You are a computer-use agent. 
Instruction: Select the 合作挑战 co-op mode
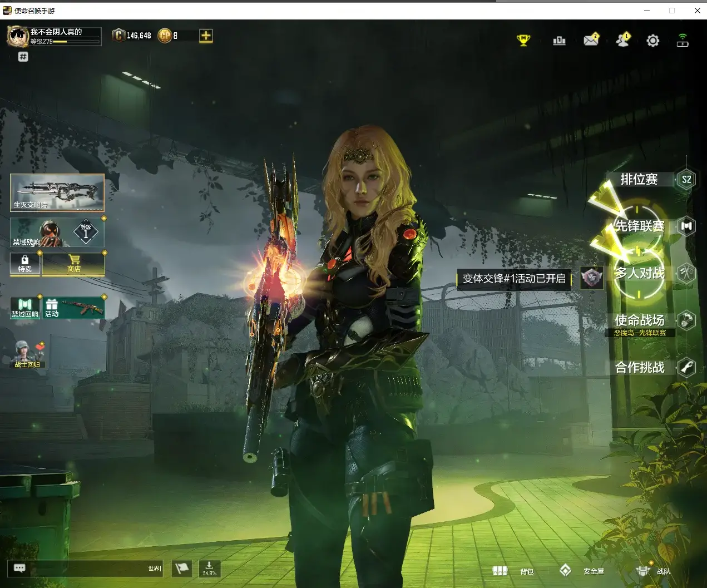click(x=639, y=367)
